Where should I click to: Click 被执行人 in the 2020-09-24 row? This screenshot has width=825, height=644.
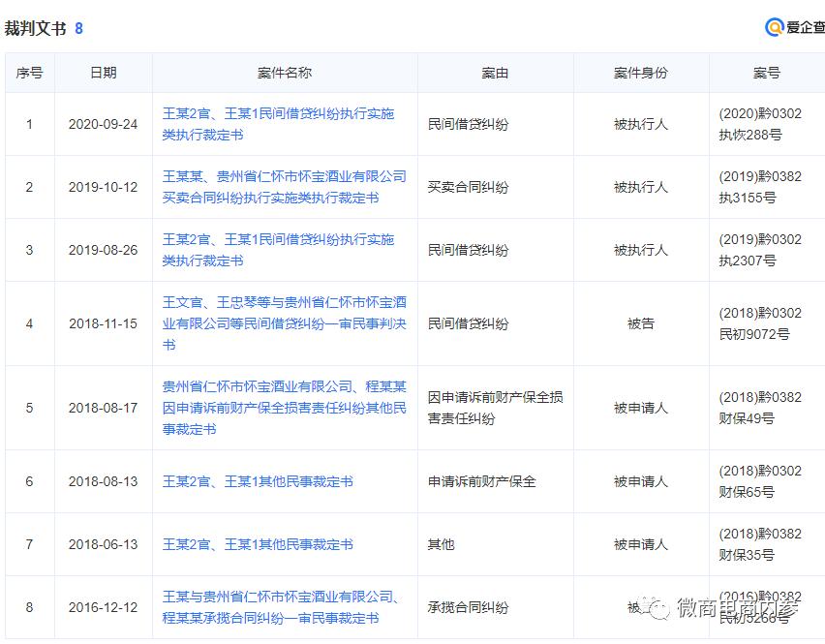click(x=641, y=124)
